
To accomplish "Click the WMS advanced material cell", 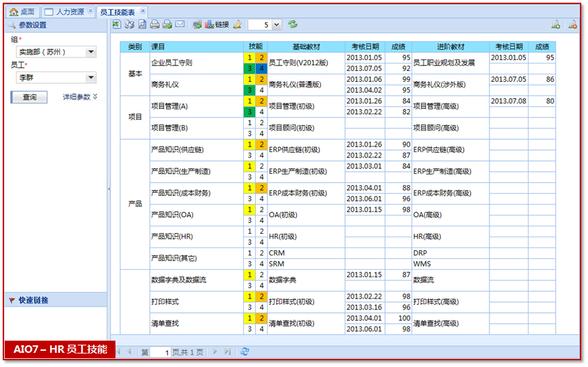I will (x=450, y=264).
